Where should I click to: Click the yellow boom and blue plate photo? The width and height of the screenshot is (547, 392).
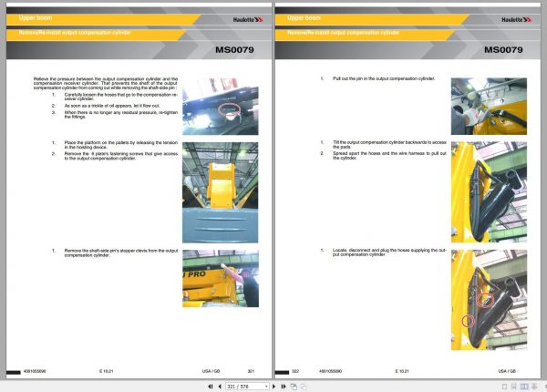tap(221, 192)
